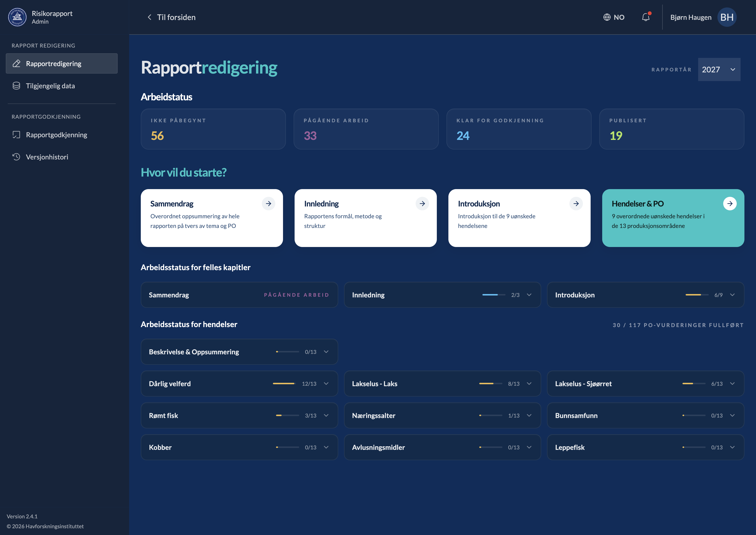Viewport: 756px width, 535px height.
Task: Click the Klar for godkjenning 24 card
Action: coord(519,129)
